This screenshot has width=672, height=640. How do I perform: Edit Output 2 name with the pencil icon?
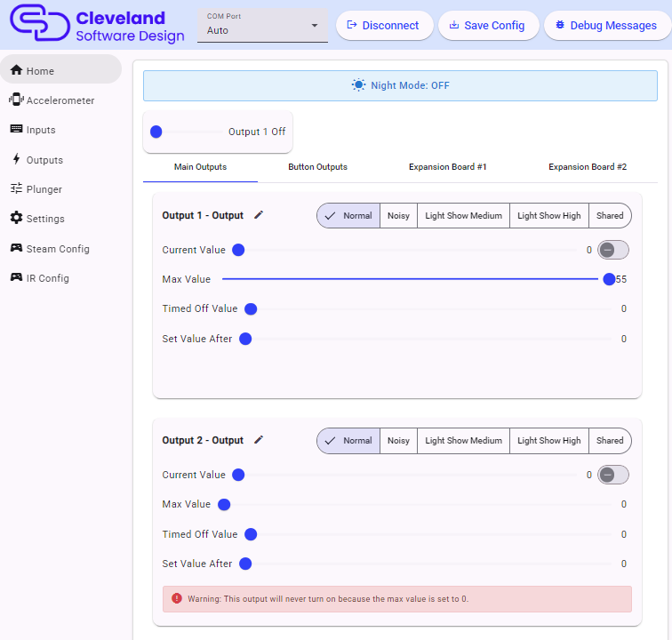click(x=259, y=440)
